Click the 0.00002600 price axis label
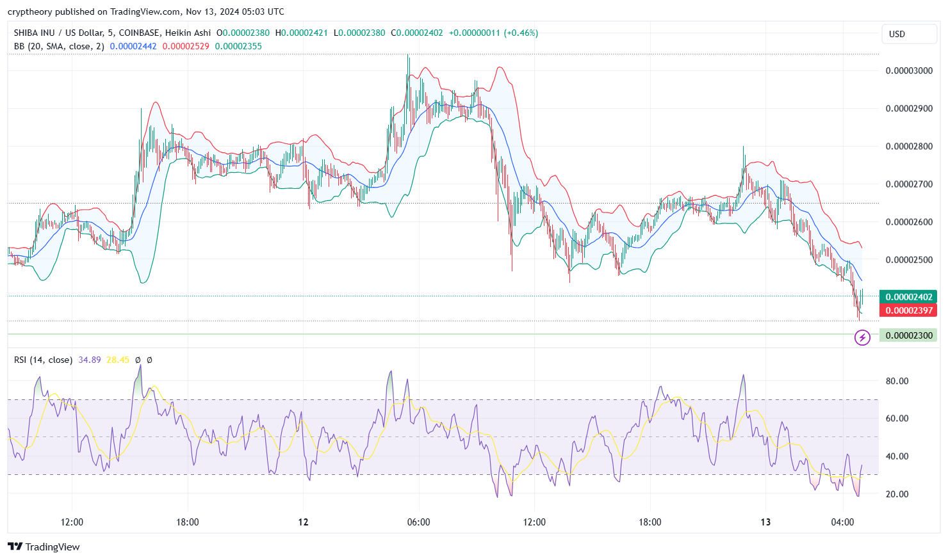Viewport: 948px width, 560px height. tap(909, 222)
